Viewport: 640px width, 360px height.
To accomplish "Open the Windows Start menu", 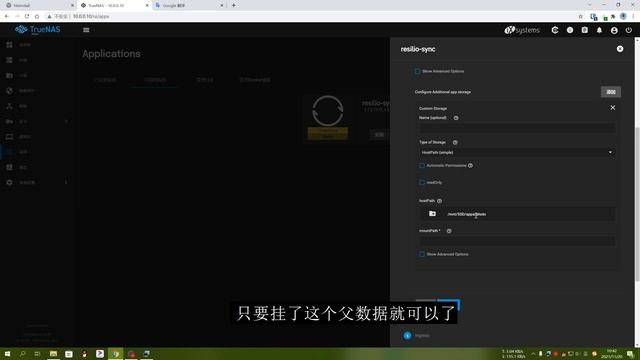I will pyautogui.click(x=7, y=354).
